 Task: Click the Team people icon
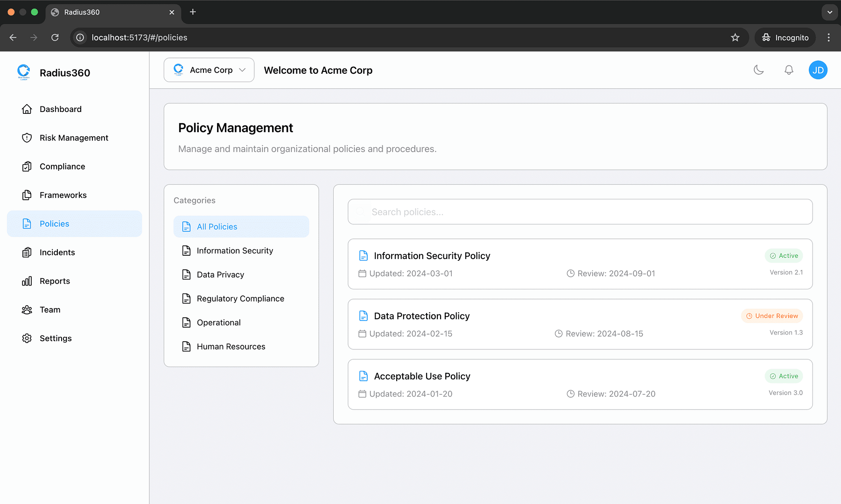point(27,310)
